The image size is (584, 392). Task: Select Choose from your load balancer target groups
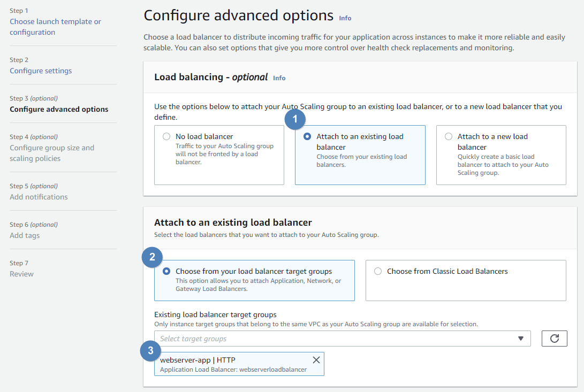[x=166, y=271]
